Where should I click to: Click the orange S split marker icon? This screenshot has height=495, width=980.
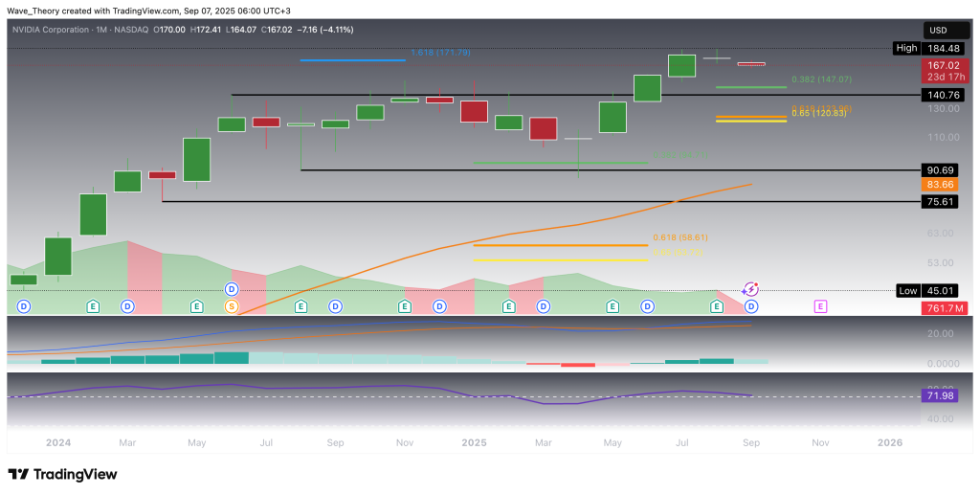pyautogui.click(x=231, y=306)
